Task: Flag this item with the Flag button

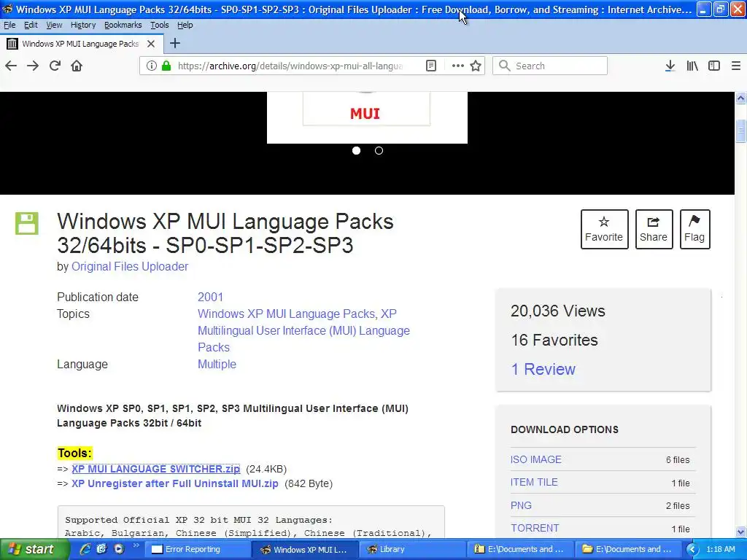Action: [x=694, y=229]
